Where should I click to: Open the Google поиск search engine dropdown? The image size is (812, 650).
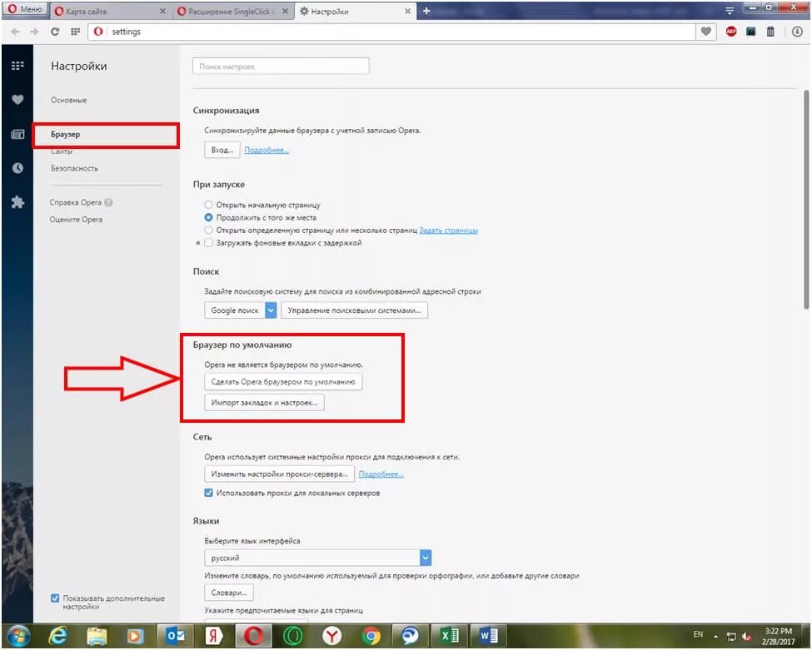[x=241, y=310]
